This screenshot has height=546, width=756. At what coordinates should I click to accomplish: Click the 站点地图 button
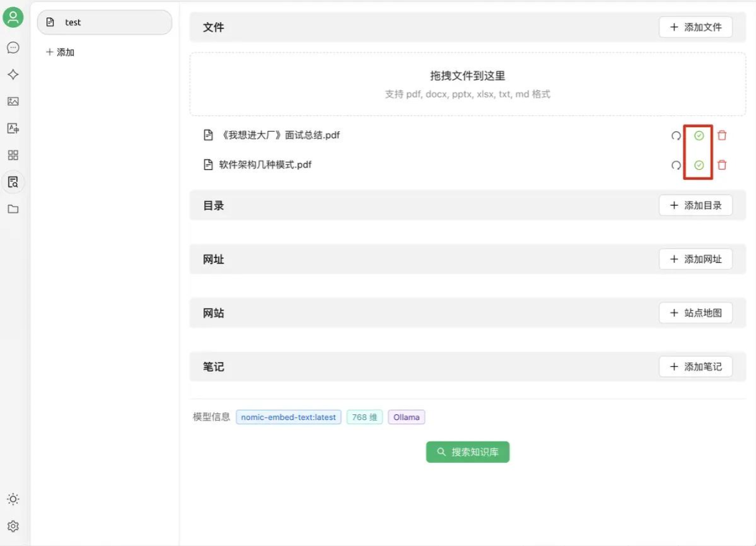pos(695,313)
